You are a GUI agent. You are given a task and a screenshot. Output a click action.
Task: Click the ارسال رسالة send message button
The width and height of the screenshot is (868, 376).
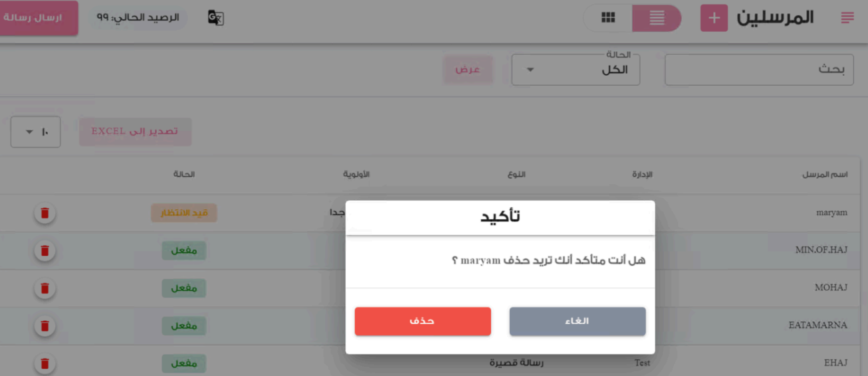(39, 18)
